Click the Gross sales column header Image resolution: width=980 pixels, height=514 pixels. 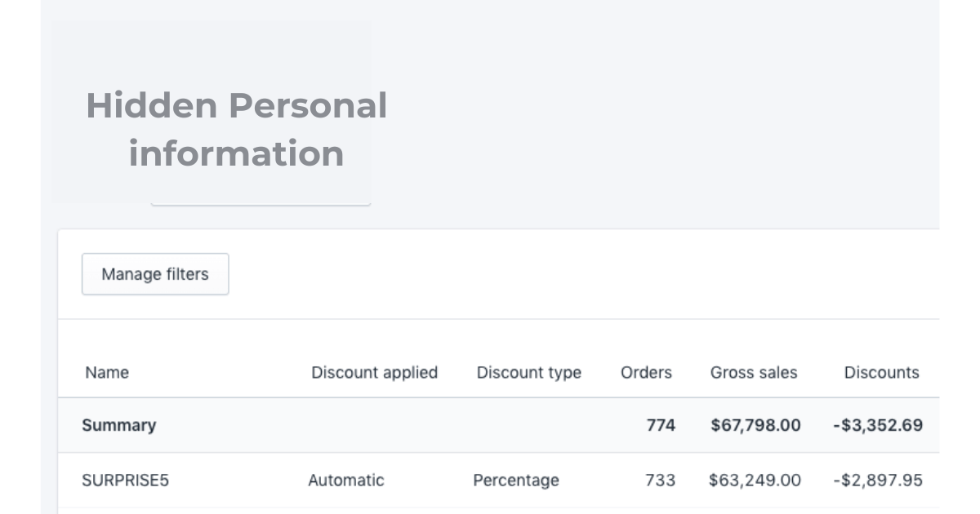coord(753,373)
